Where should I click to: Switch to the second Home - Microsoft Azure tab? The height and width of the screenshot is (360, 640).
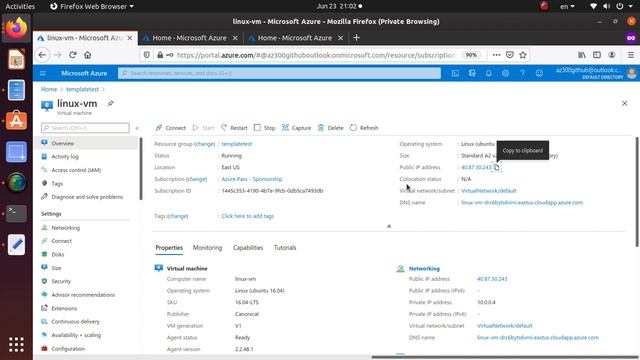[x=296, y=38]
